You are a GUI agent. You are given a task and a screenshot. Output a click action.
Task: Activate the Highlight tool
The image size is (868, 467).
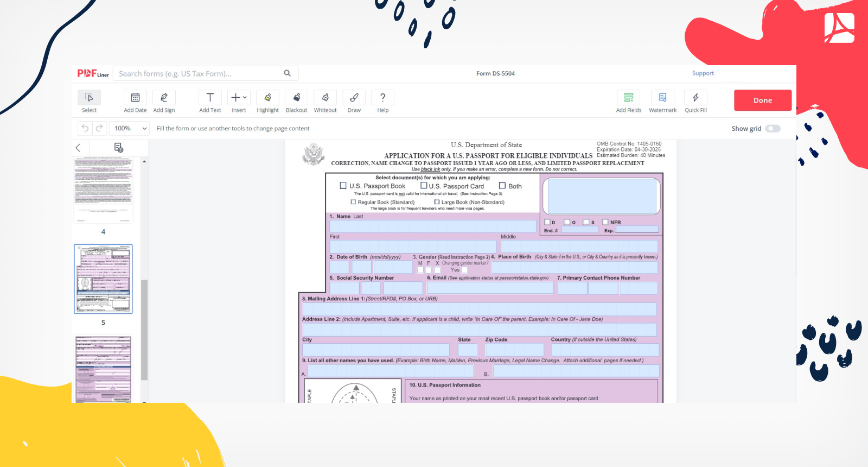point(267,98)
